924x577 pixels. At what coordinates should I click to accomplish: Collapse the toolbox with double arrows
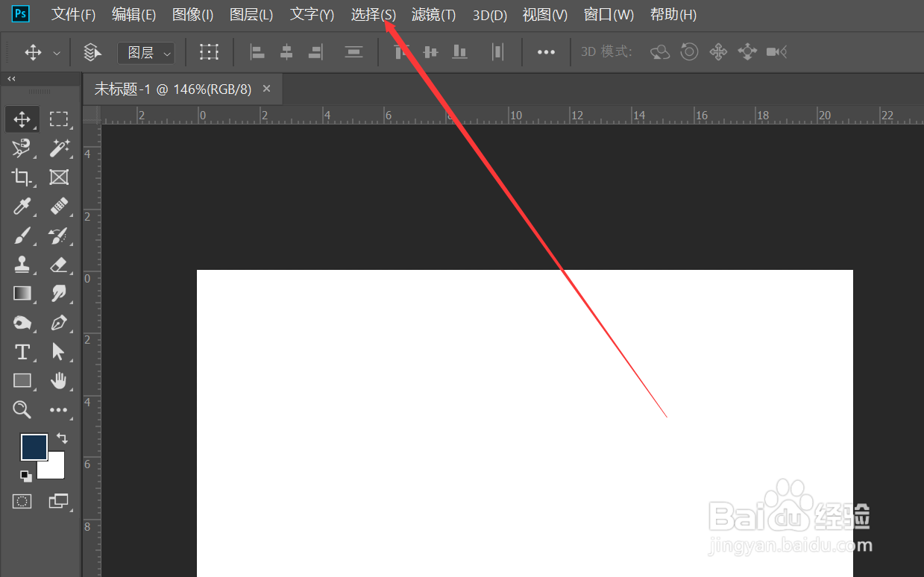11,79
